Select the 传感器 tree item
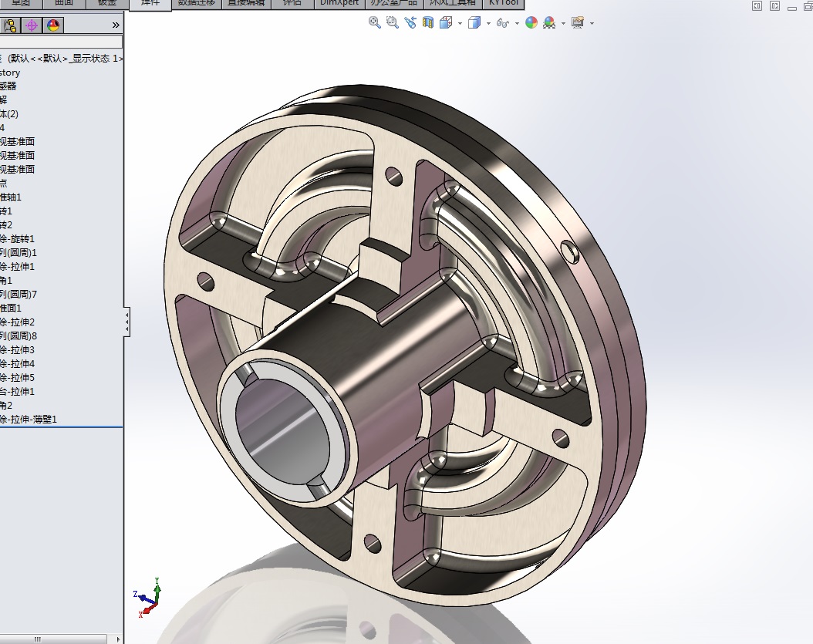813x644 pixels. click(8, 86)
